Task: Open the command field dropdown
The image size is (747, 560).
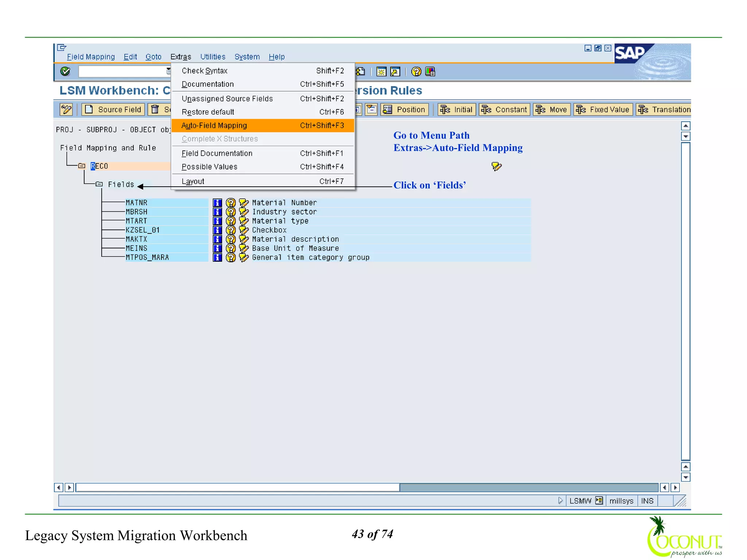Action: point(169,71)
